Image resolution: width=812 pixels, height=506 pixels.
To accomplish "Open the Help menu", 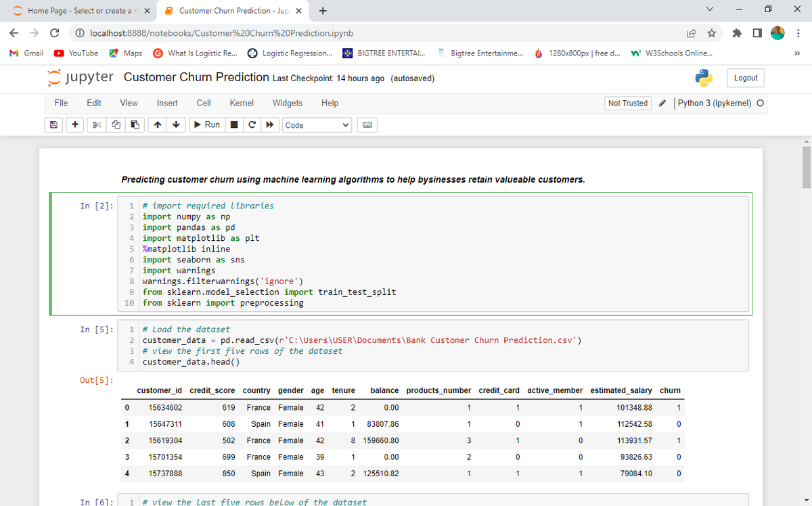I will 330,103.
